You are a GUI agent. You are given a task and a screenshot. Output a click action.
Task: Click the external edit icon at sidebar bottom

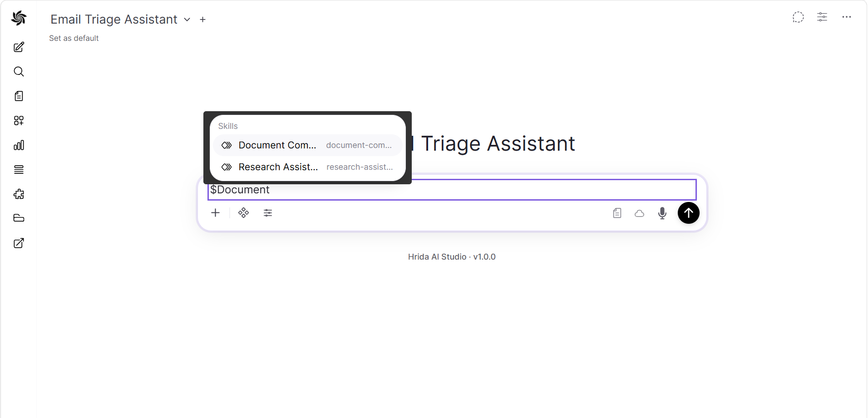(19, 243)
